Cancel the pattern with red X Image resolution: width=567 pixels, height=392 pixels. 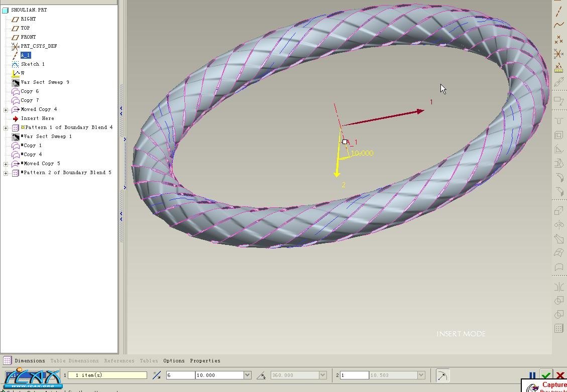560,375
